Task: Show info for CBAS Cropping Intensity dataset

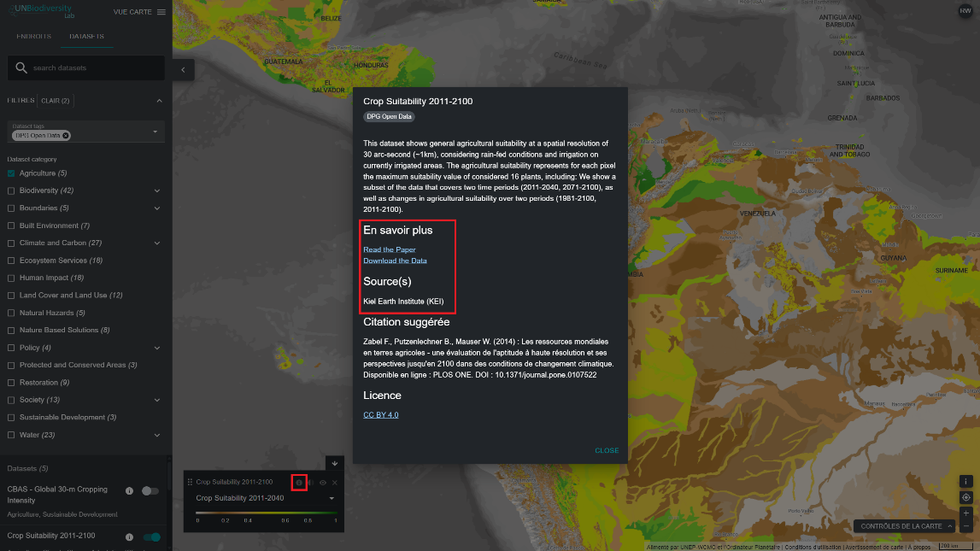Action: (x=129, y=490)
